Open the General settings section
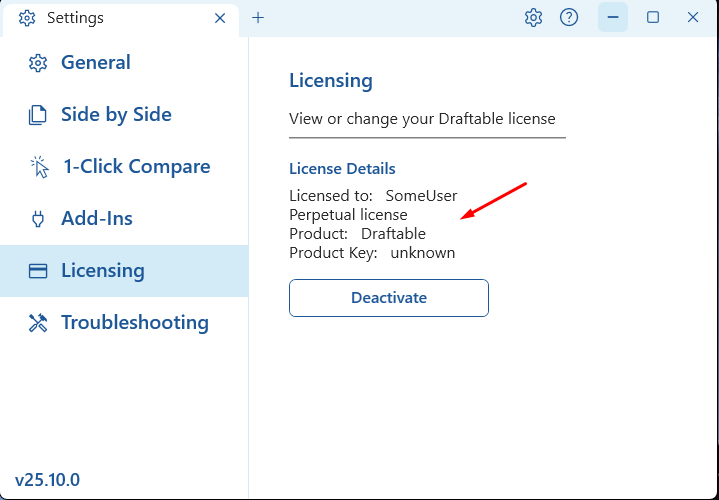Screen dimensions: 719x500 pyautogui.click(x=124, y=62)
